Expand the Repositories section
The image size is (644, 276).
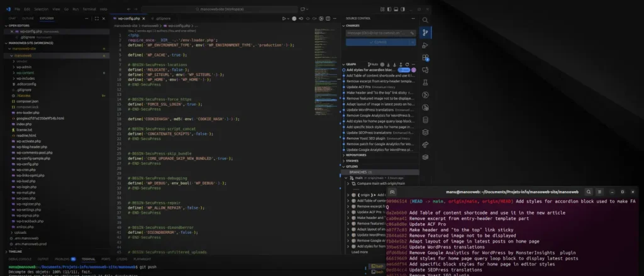tap(356, 155)
